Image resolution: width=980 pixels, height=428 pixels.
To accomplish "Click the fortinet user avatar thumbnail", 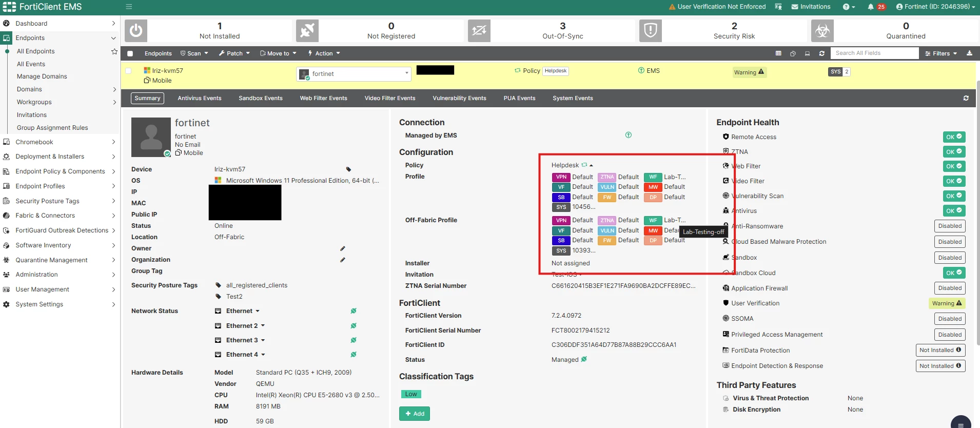I will [x=151, y=137].
